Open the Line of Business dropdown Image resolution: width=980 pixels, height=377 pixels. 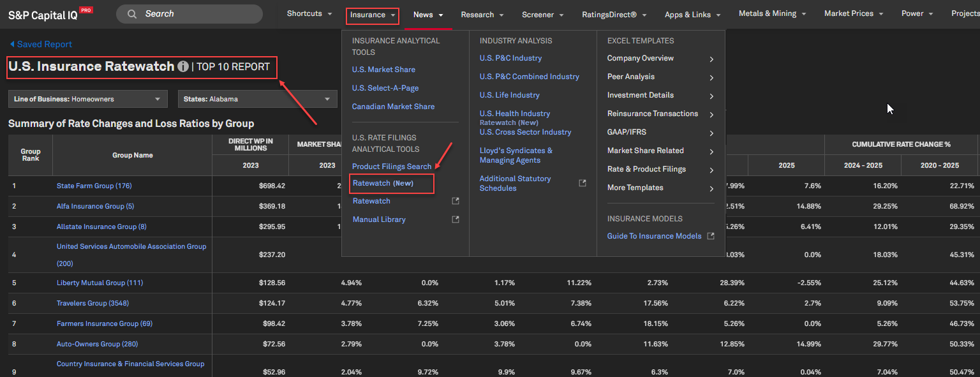[88, 99]
